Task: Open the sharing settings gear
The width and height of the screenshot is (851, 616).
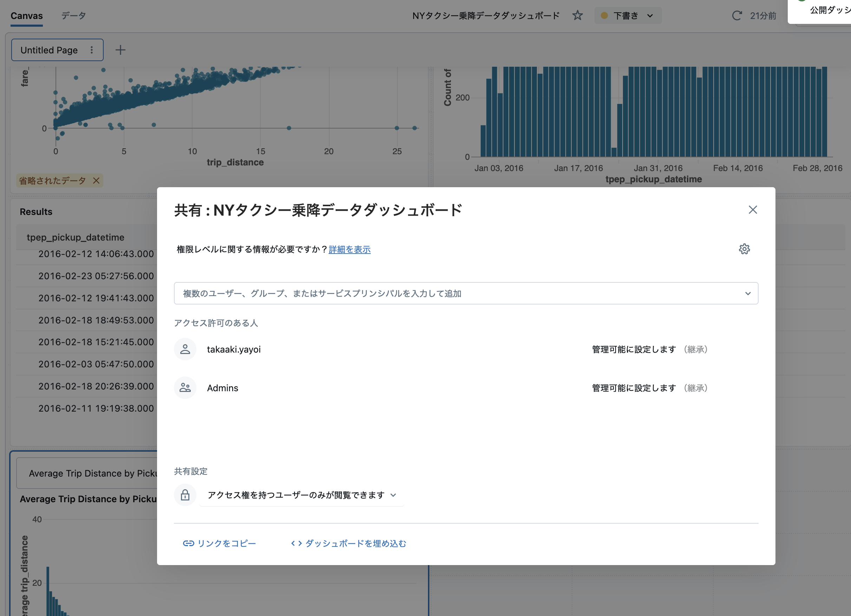Action: point(744,249)
